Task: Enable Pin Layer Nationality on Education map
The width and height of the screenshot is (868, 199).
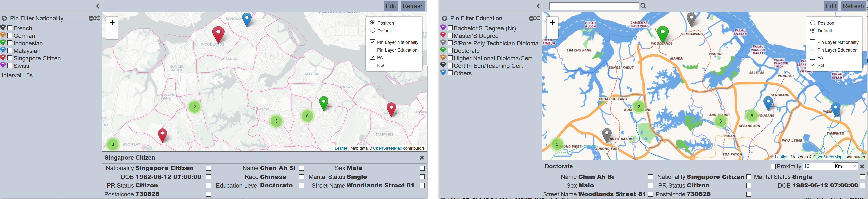Action: pos(812,42)
